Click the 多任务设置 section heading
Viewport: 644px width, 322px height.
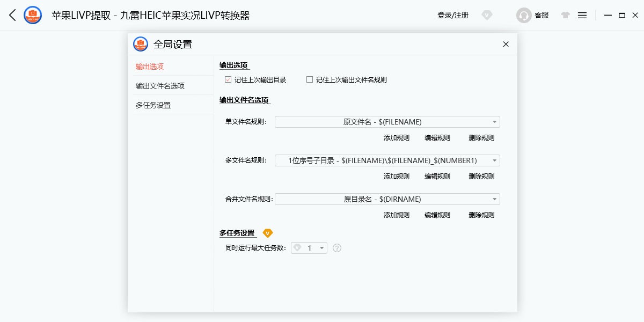pos(237,233)
